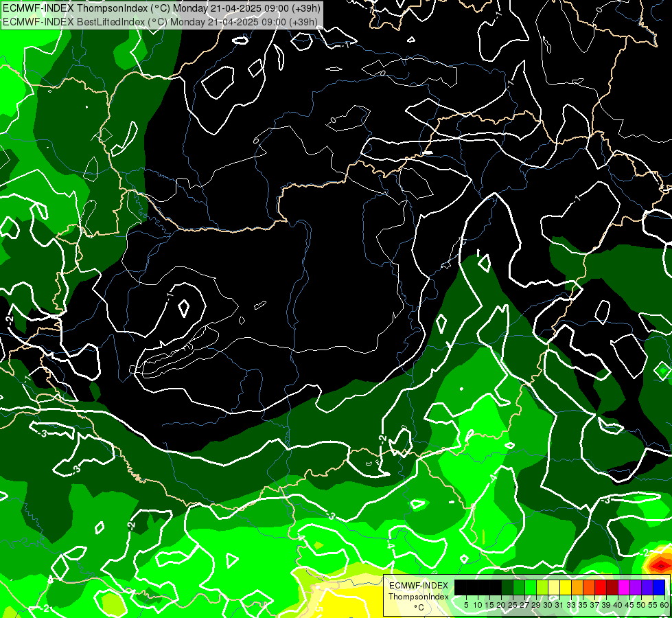Click the BestLiftedIndex title line at top
The height and width of the screenshot is (618, 672).
tap(160, 21)
